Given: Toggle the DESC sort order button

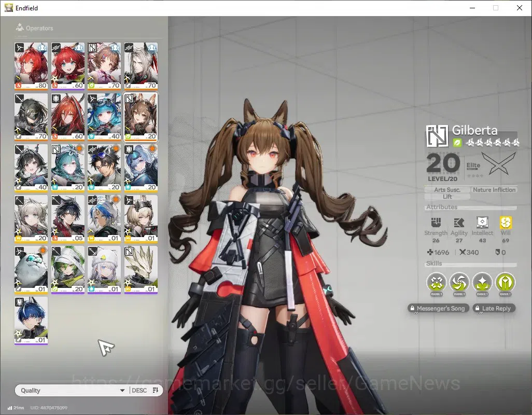Looking at the screenshot, I should (x=139, y=390).
